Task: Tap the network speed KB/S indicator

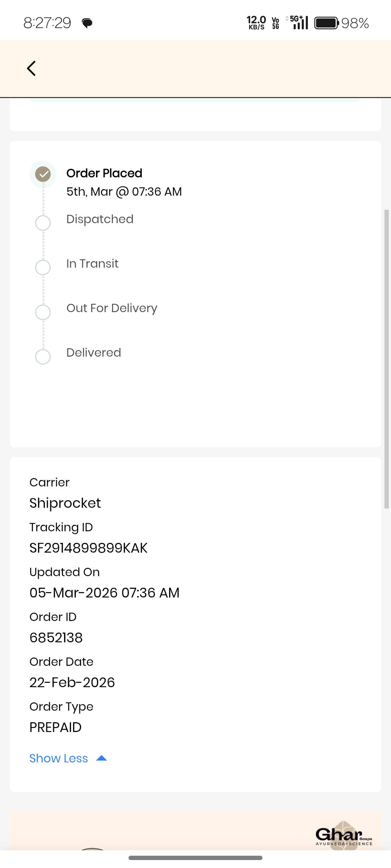Action: [x=256, y=23]
